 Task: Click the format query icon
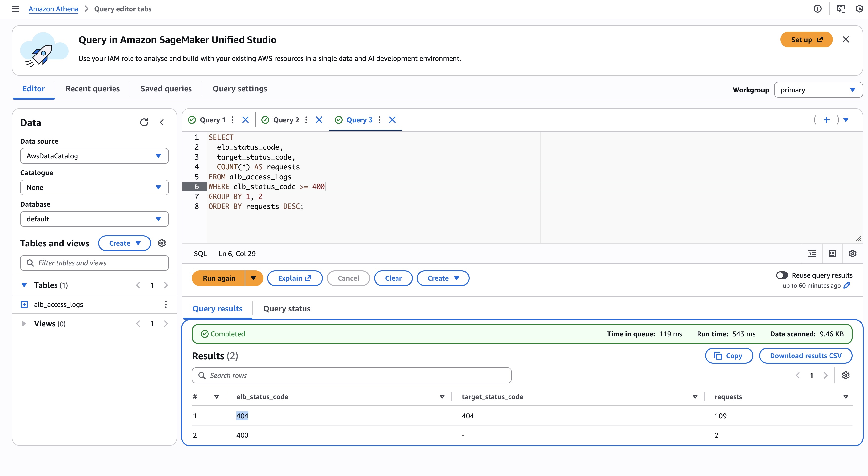(x=812, y=254)
